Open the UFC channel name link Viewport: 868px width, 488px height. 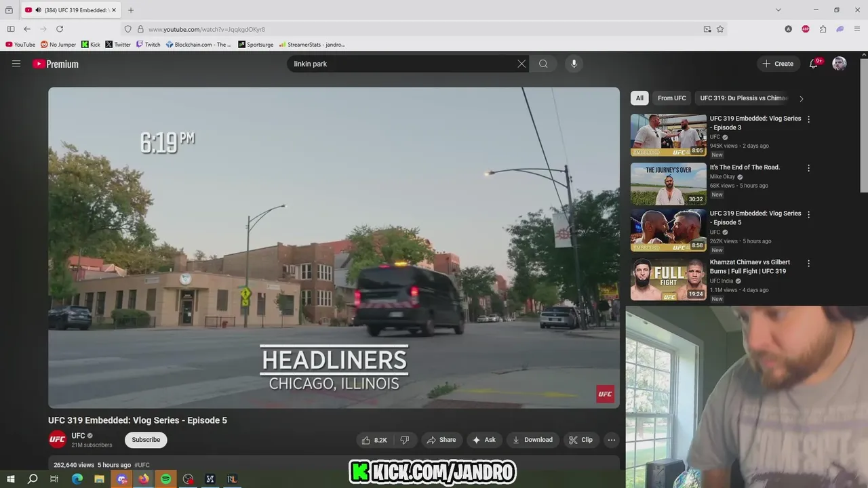79,436
